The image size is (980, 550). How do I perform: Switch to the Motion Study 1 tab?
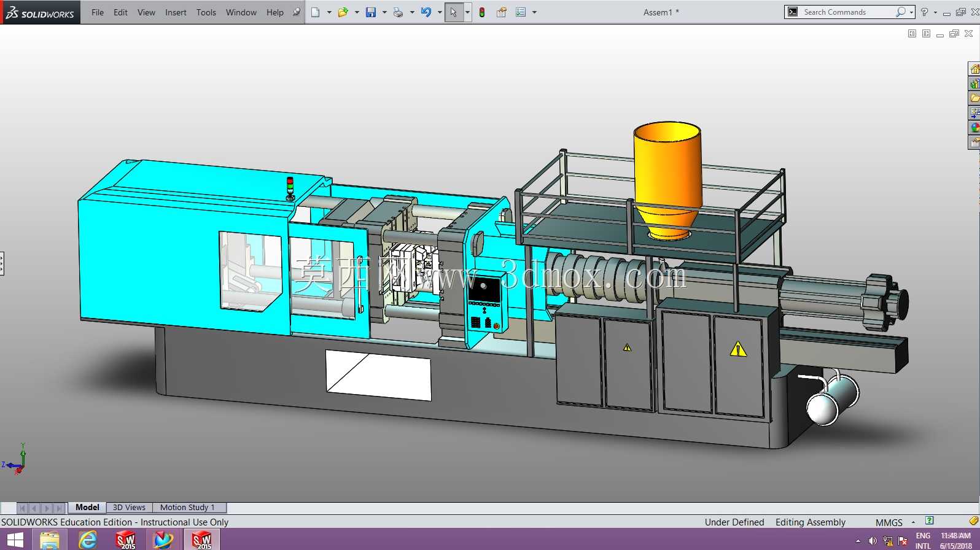[x=187, y=508]
